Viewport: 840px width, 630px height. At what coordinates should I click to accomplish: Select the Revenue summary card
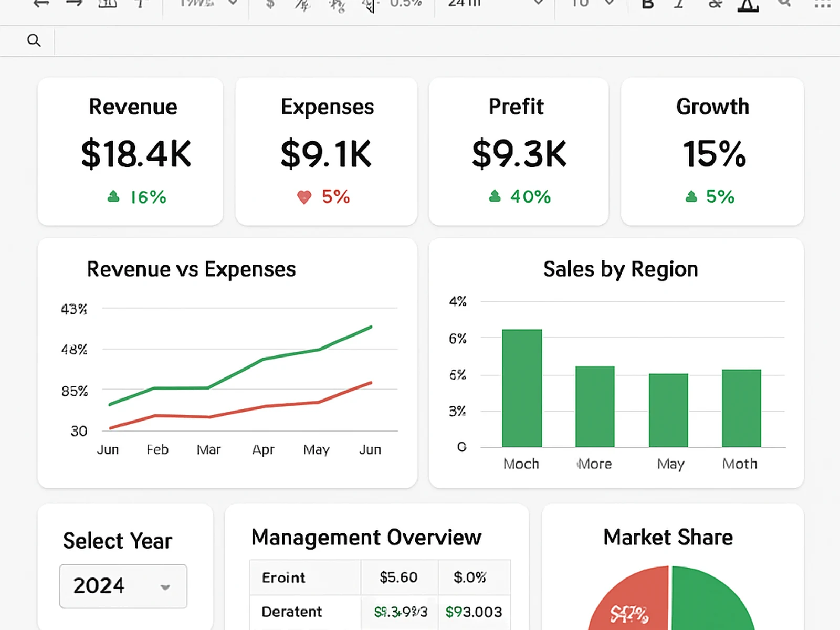(130, 151)
